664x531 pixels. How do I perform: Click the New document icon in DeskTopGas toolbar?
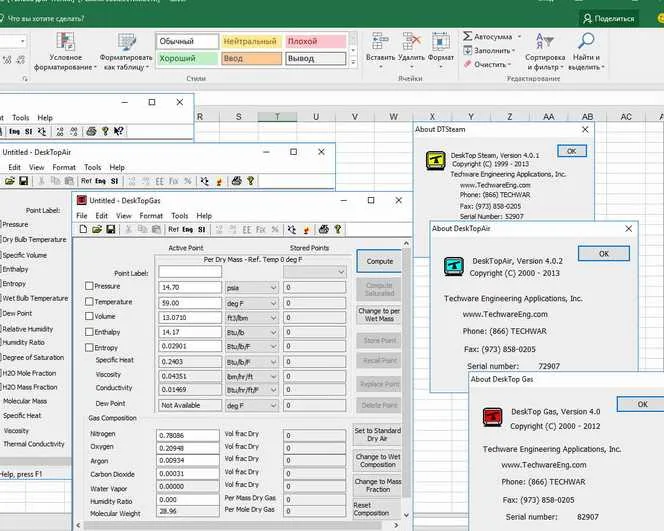[x=83, y=230]
